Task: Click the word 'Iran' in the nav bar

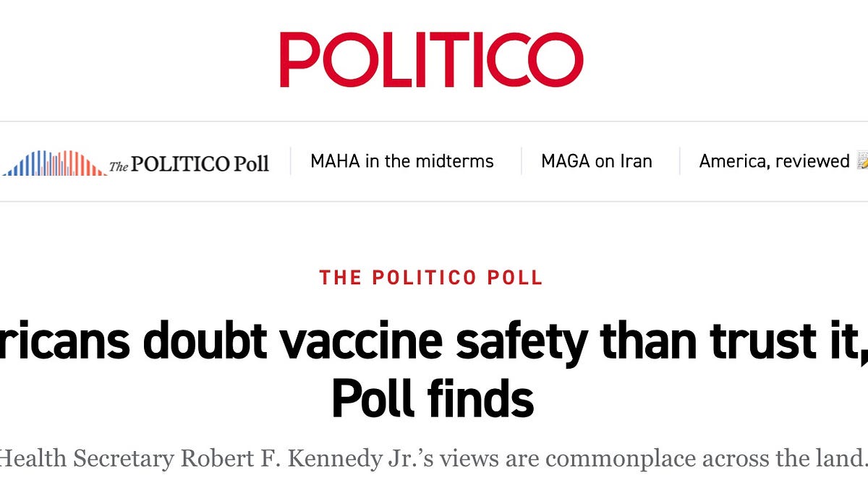Action: point(633,161)
